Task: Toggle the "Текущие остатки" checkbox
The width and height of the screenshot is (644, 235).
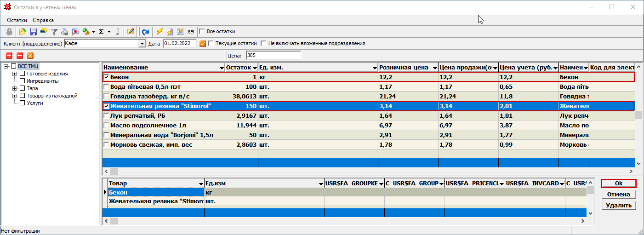Action: coord(211,44)
